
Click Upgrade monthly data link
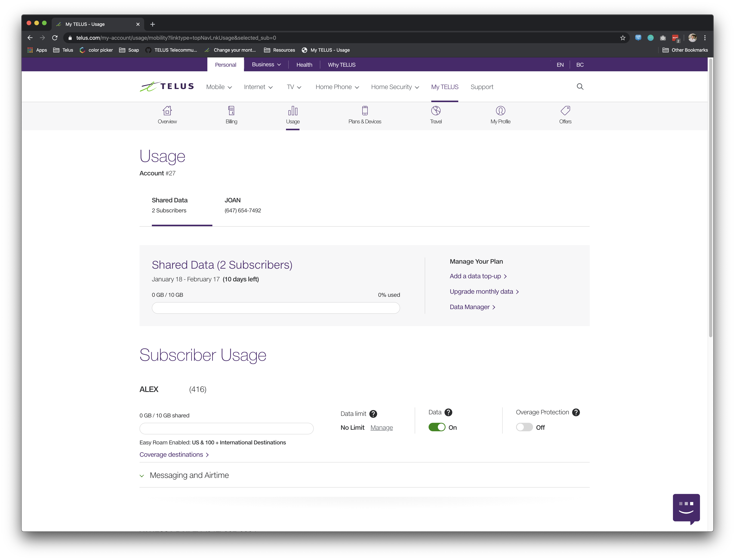click(484, 292)
